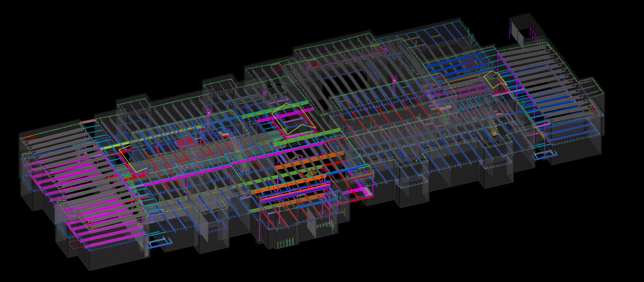Viewport: 644px width, 282px height.
Task: Pick the yellow roof outline in the model's center
Action: coord(293,119)
